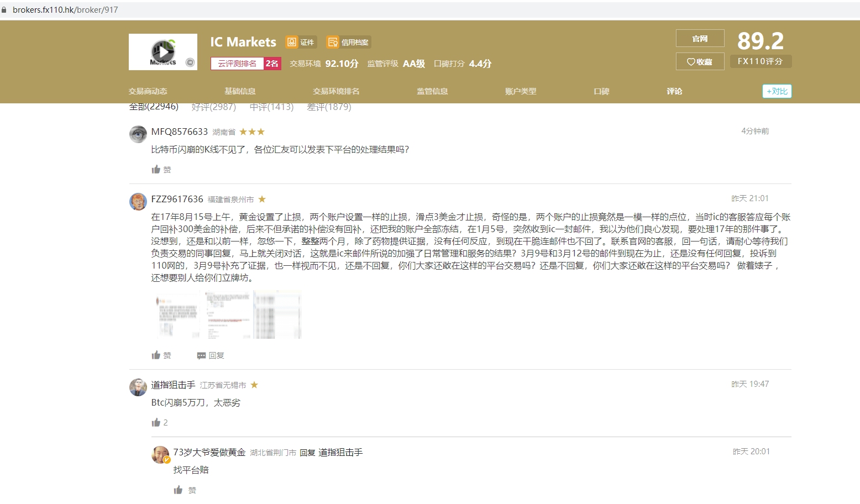Open username MFQ8576633's profile
This screenshot has width=860, height=504.
point(180,132)
